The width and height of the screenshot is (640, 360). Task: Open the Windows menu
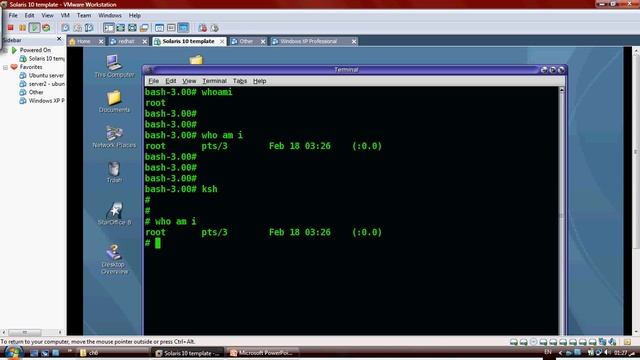[x=110, y=16]
